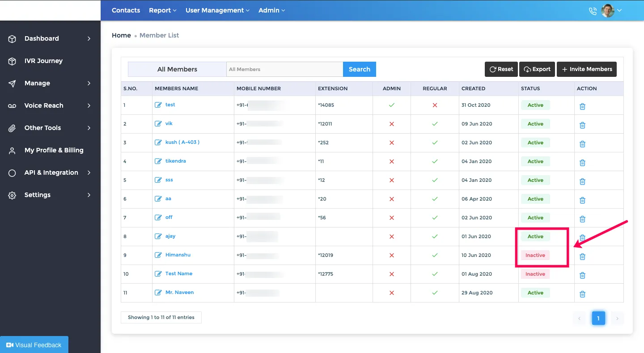Go to Home breadcrumb link

[x=121, y=35]
